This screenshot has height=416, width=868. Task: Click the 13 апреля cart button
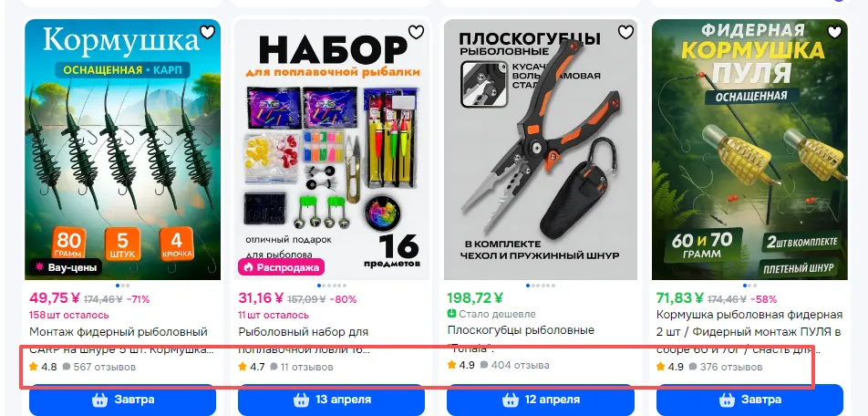coord(331,400)
